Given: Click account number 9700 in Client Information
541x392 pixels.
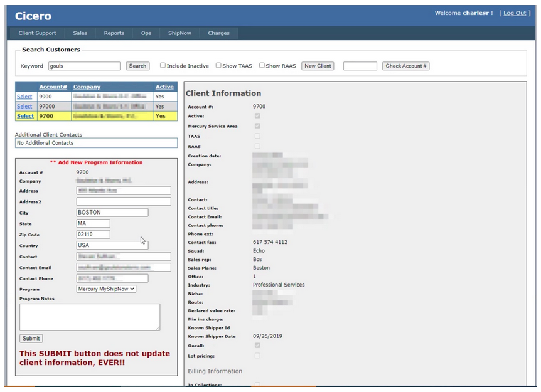Looking at the screenshot, I should coord(259,107).
